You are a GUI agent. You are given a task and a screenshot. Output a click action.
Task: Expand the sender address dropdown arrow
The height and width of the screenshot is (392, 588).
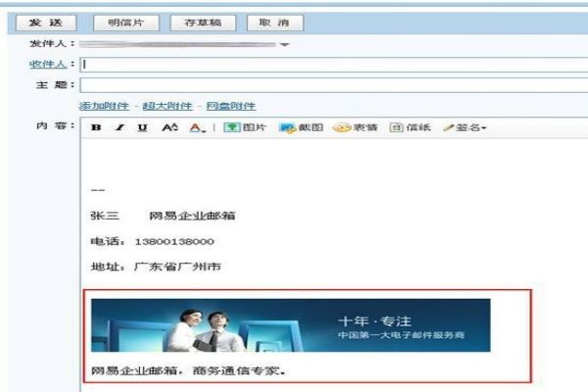pyautogui.click(x=285, y=45)
